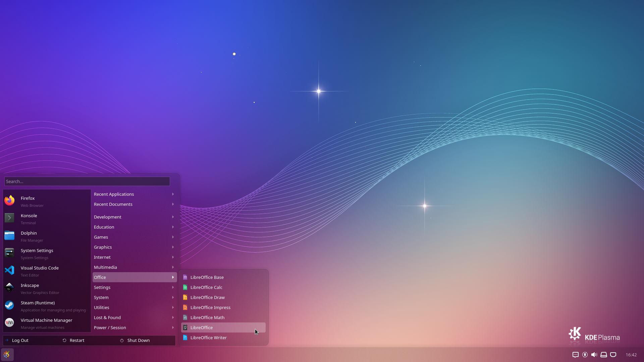The height and width of the screenshot is (362, 644).
Task: Click the display configuration tray icon
Action: pos(613,355)
